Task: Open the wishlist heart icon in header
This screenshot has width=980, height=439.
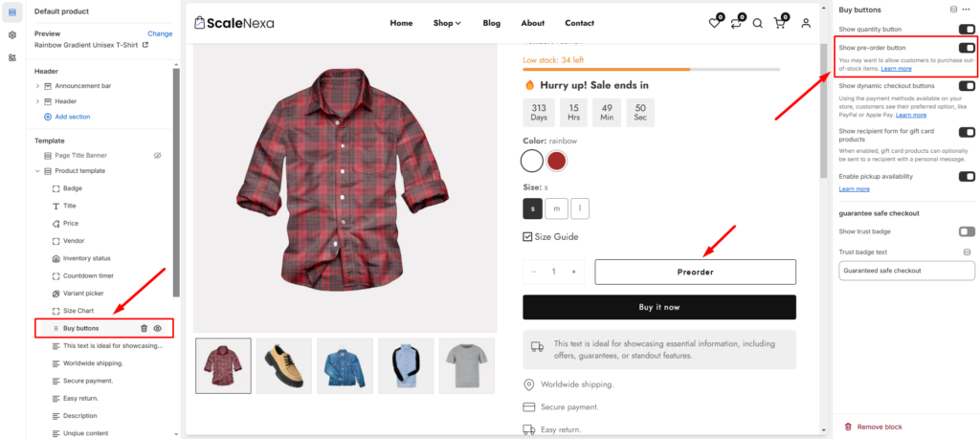Action: [714, 23]
